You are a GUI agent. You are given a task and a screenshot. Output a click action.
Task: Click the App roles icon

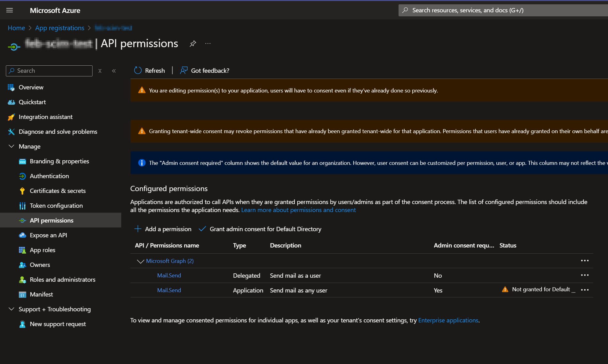[x=23, y=250]
